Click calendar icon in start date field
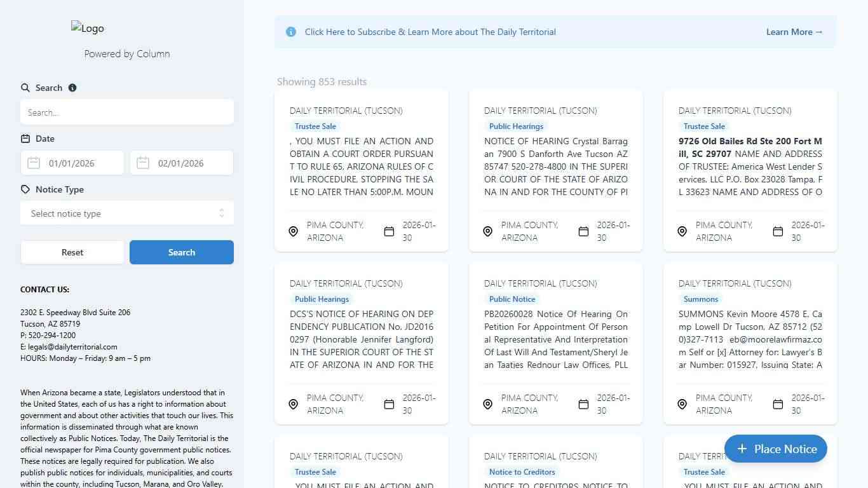 click(34, 163)
